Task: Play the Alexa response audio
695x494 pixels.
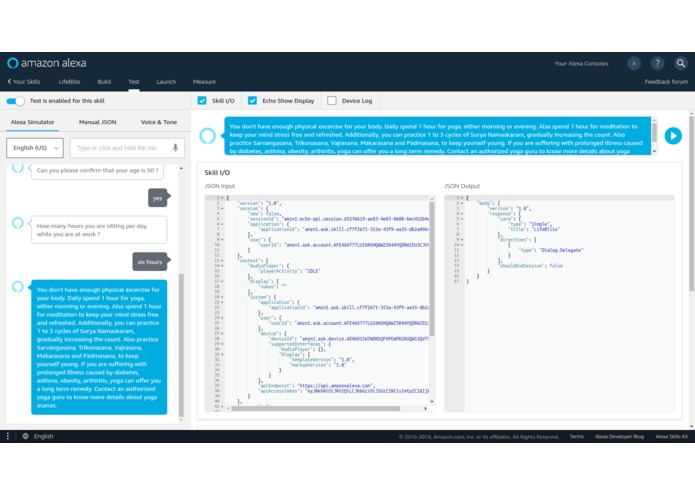Action: (673, 136)
